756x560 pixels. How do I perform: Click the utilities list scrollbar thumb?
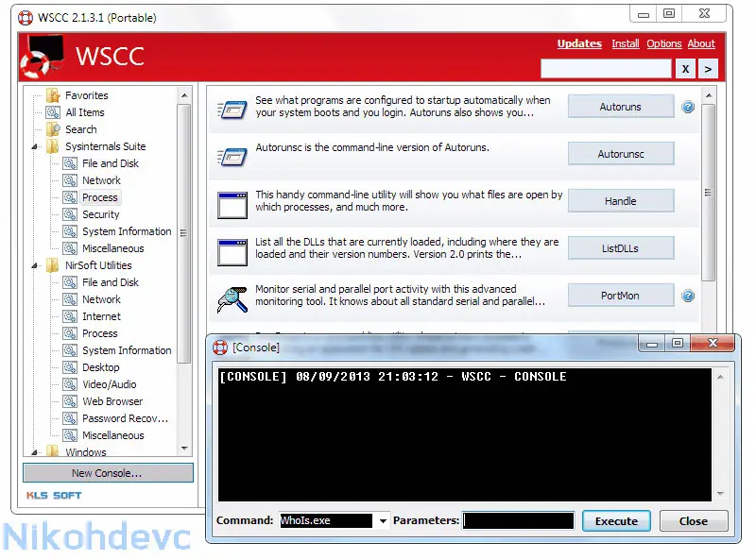pyautogui.click(x=708, y=193)
